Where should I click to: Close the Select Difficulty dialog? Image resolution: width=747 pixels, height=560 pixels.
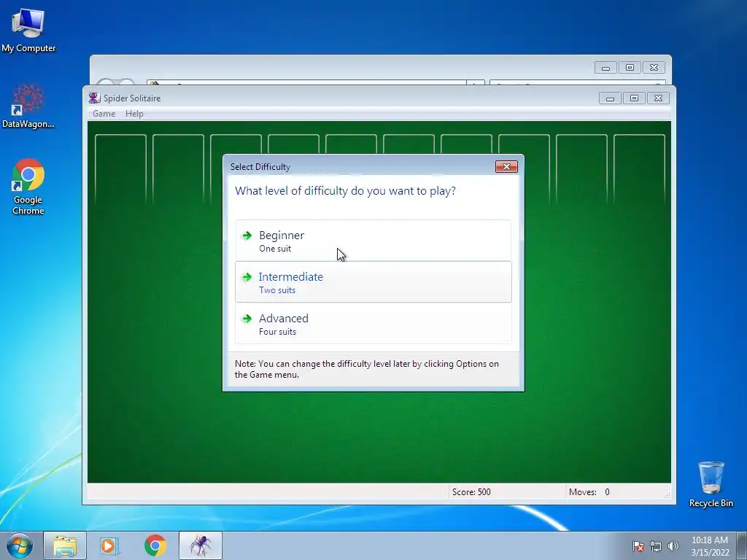tap(506, 167)
